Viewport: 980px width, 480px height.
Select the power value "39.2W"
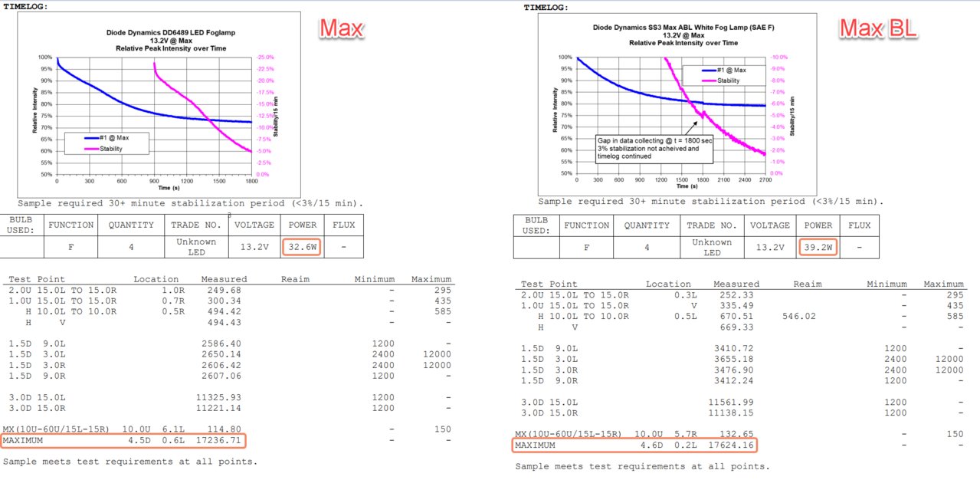(818, 247)
